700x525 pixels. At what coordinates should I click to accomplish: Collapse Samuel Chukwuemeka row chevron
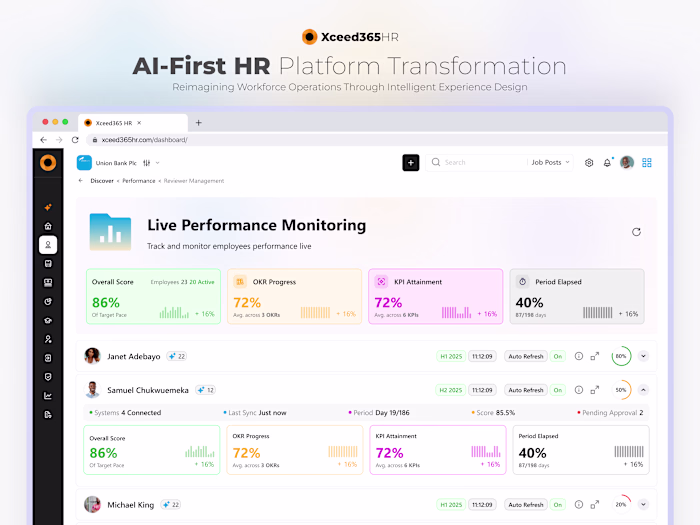[x=643, y=390]
